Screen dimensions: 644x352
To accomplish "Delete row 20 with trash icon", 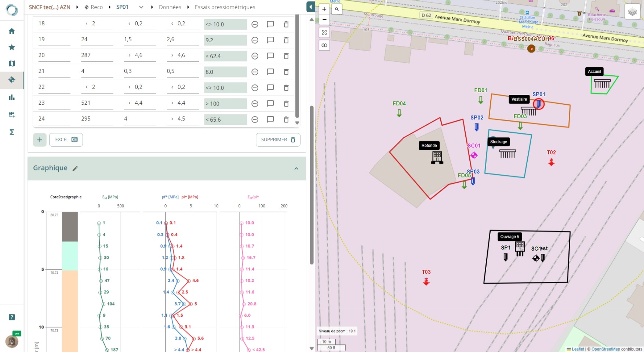I will point(286,56).
